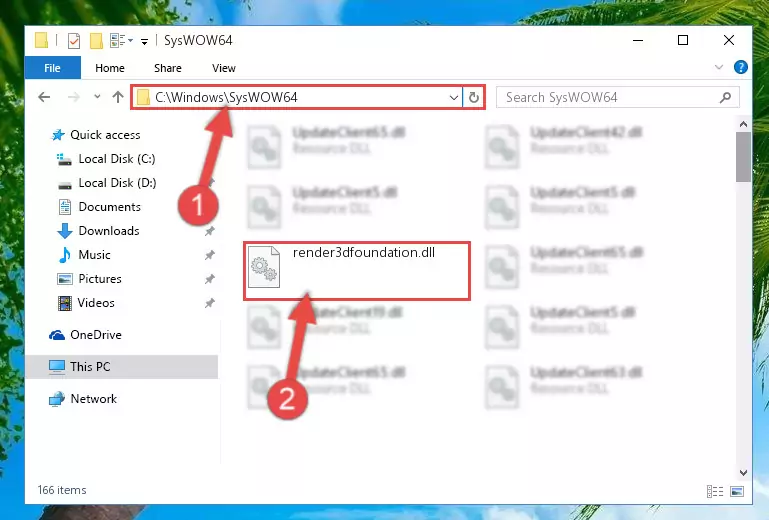
Task: Select OneDrive in navigation pane
Action: pyautogui.click(x=96, y=335)
